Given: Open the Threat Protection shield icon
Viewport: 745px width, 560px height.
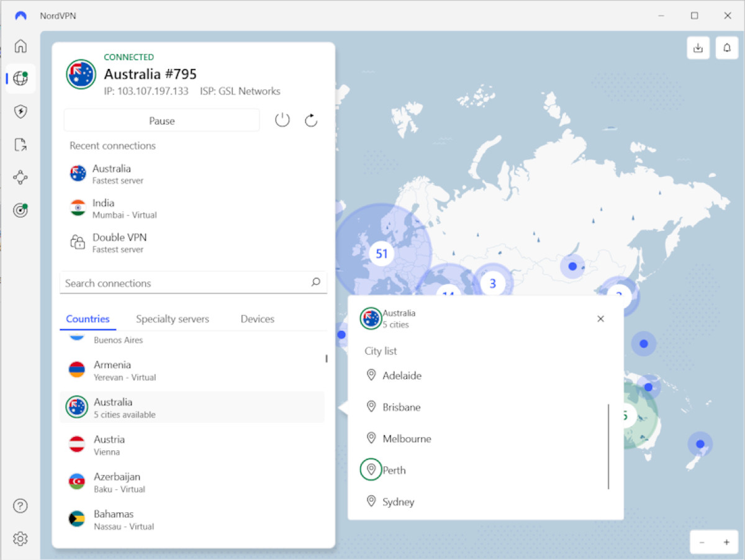Looking at the screenshot, I should coord(20,112).
